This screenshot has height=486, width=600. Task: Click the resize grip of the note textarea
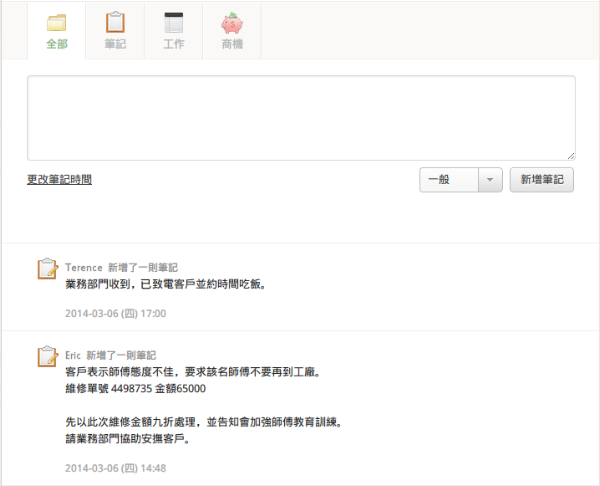point(571,156)
